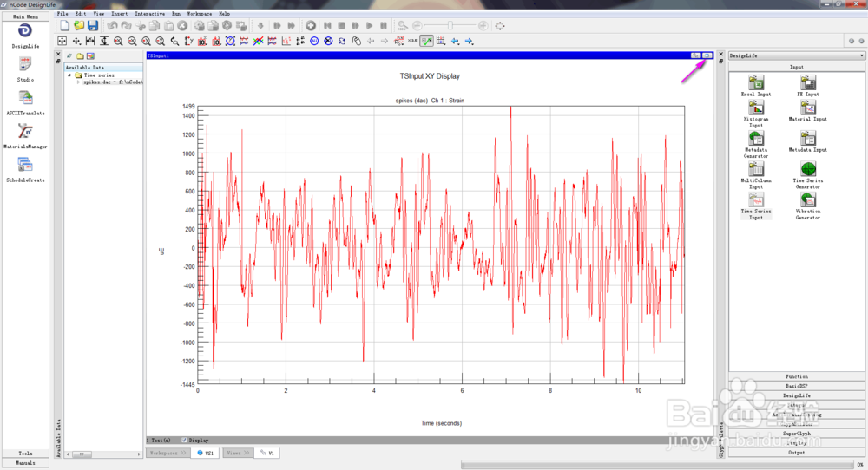The width and height of the screenshot is (868, 470).
Task: Expand the BasicDSP glyph category
Action: click(x=797, y=386)
